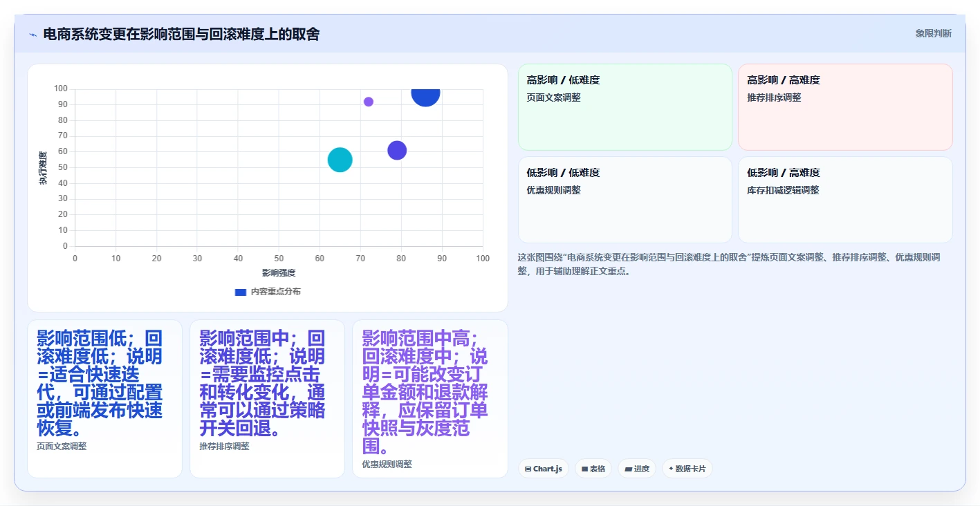Open the 高影响 / 低难度 quadrant card
This screenshot has width=980, height=506.
point(625,107)
